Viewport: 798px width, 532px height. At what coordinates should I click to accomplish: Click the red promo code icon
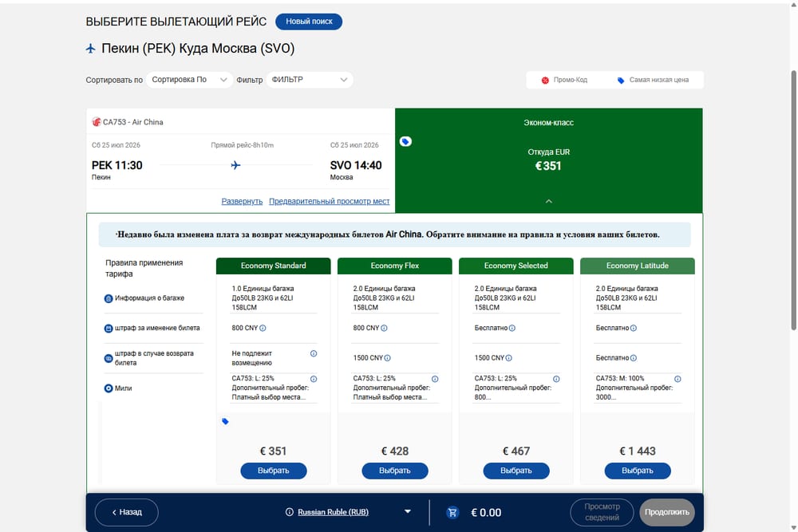545,81
